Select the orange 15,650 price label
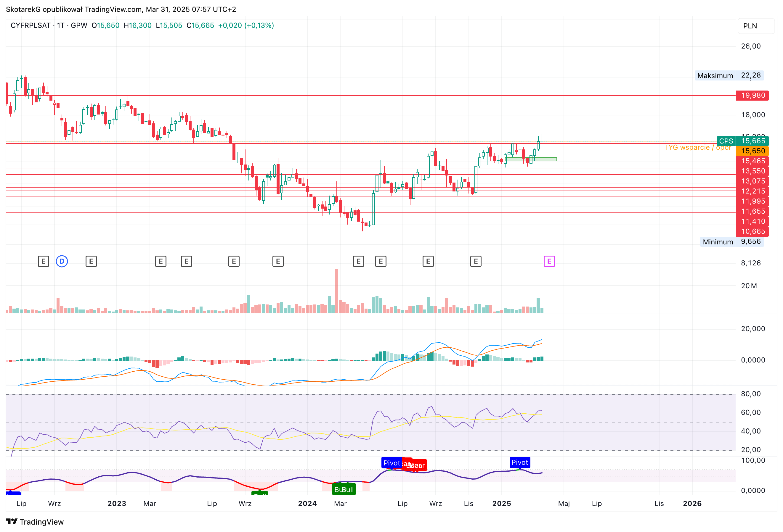The width and height of the screenshot is (783, 532). tap(753, 151)
